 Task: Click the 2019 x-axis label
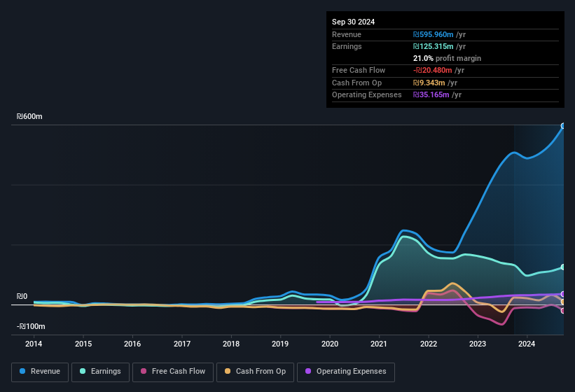tap(280, 344)
